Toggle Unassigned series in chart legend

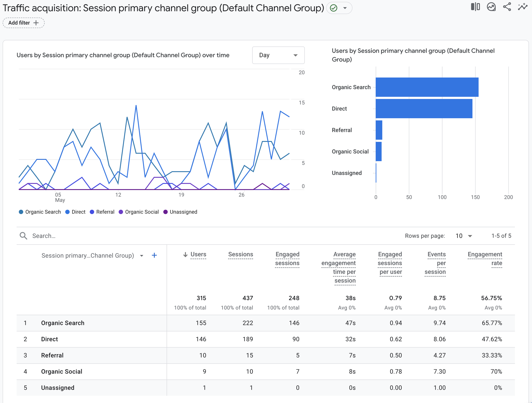tap(180, 212)
